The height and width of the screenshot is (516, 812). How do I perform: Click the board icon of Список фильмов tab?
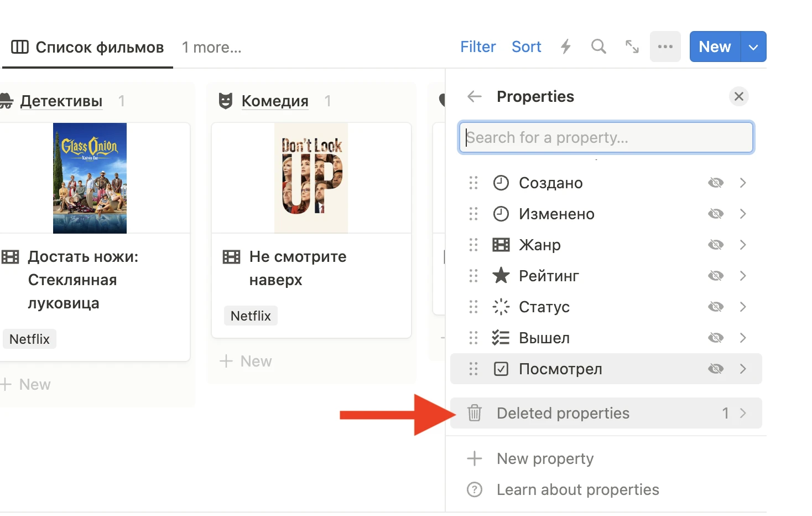pos(20,47)
